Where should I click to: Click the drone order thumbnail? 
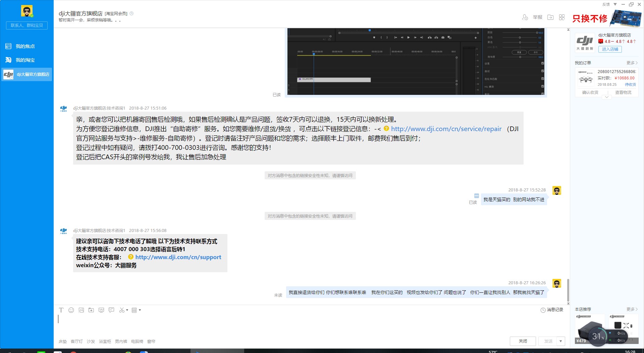point(586,78)
